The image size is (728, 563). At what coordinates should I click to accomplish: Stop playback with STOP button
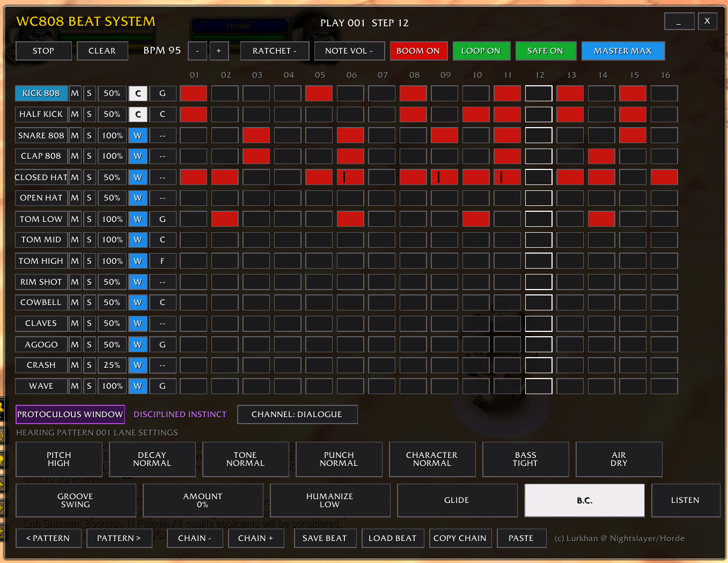coord(43,51)
